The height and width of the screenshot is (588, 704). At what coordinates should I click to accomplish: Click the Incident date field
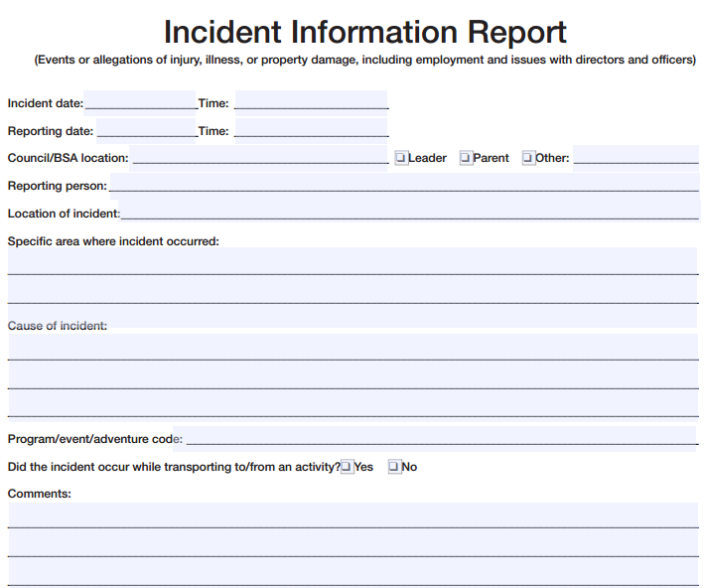click(140, 102)
